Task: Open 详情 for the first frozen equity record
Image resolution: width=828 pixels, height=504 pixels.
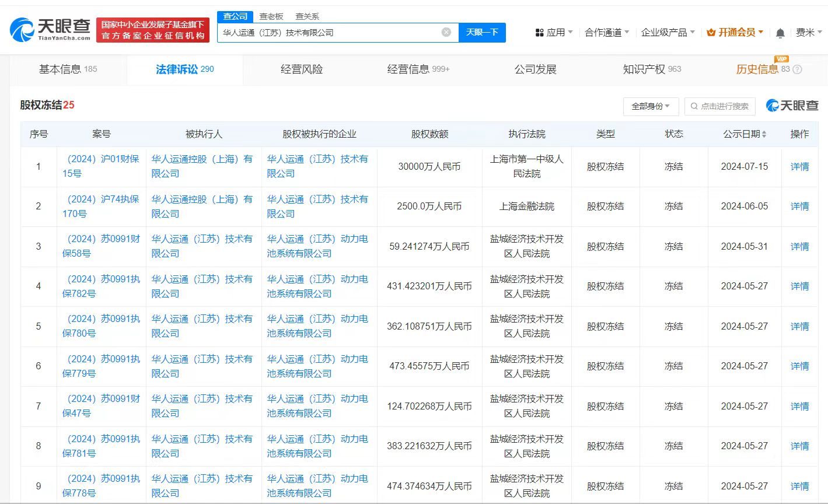Action: [799, 167]
